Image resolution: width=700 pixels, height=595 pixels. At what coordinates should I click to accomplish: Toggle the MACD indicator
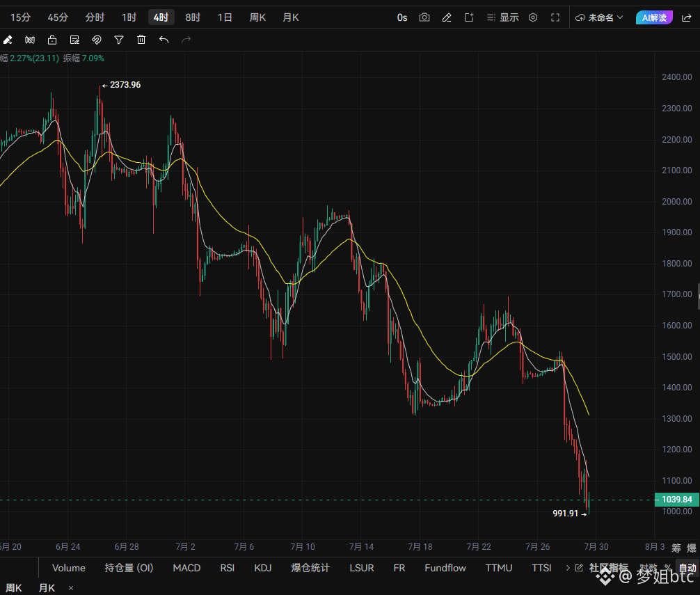click(186, 568)
